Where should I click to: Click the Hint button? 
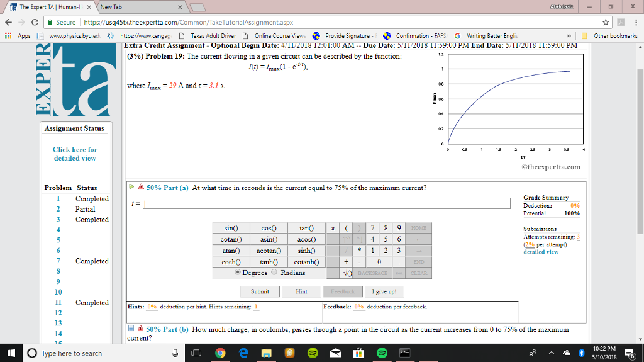(x=302, y=291)
